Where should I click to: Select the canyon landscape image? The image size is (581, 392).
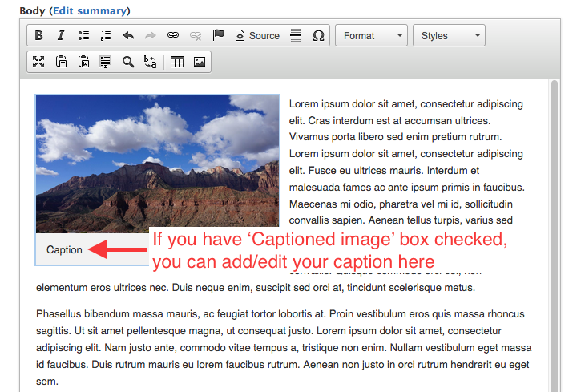(158, 164)
